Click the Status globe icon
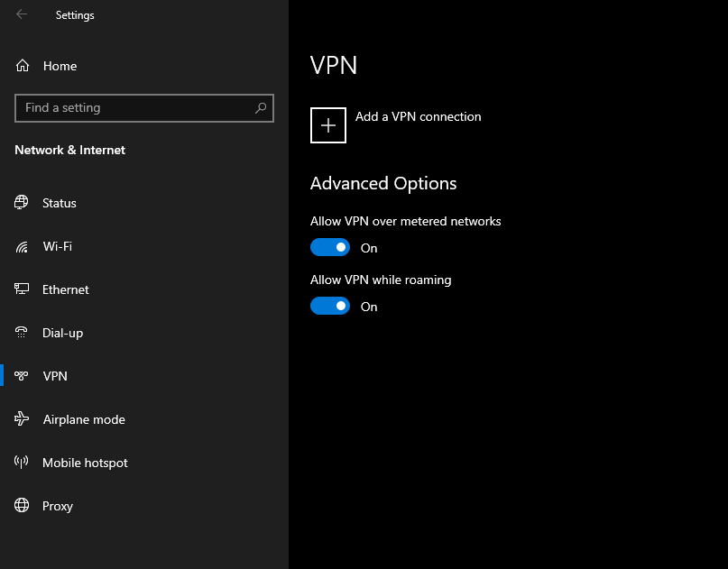The image size is (728, 569). 22,203
